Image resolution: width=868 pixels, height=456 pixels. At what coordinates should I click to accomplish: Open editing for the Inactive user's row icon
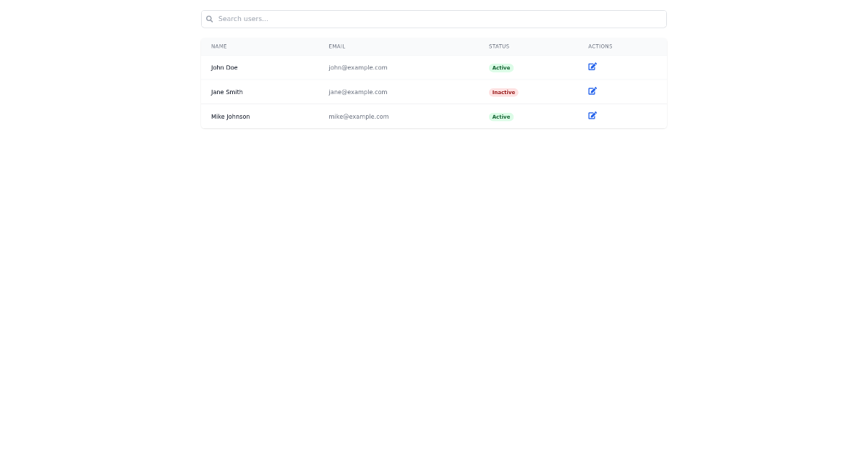592,91
